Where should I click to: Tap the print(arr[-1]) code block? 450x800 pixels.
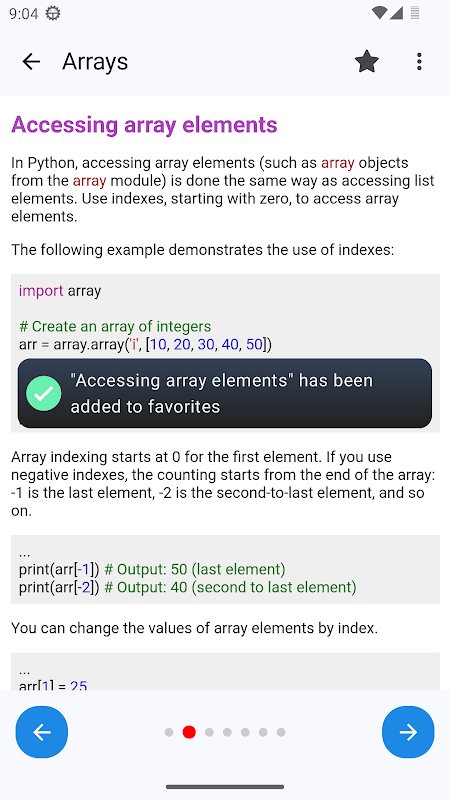point(226,569)
